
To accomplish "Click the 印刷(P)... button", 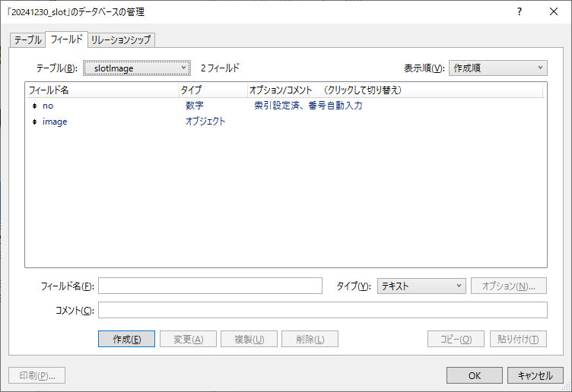I will coord(37,375).
